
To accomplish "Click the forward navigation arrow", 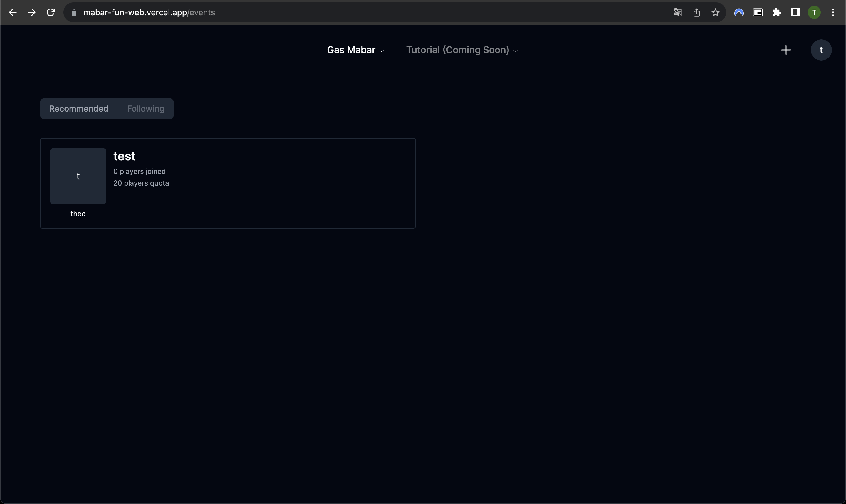I will coord(32,12).
